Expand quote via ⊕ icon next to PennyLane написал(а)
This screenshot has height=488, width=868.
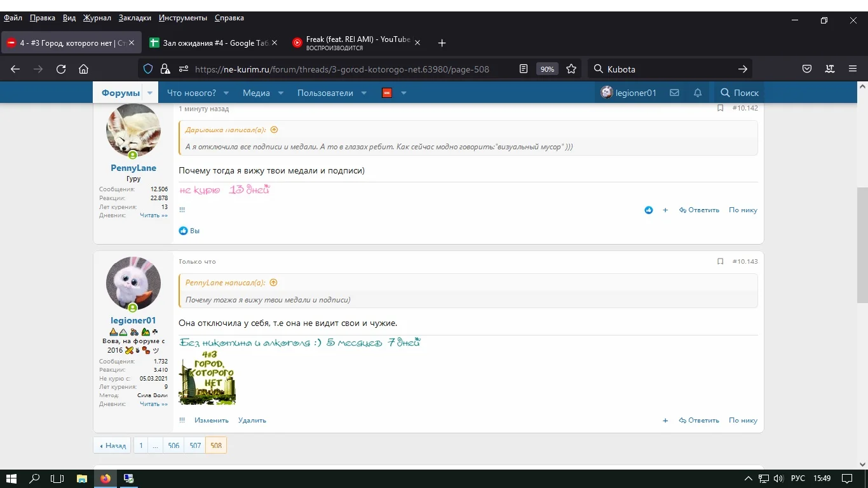click(274, 282)
